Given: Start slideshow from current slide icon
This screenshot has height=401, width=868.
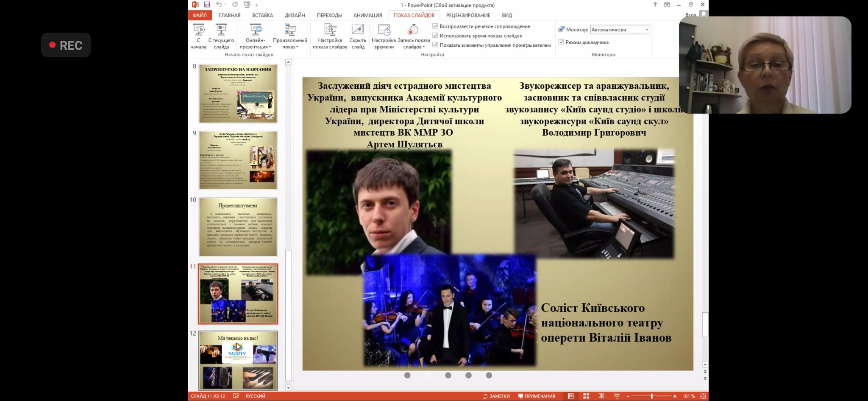Looking at the screenshot, I should coord(221,30).
